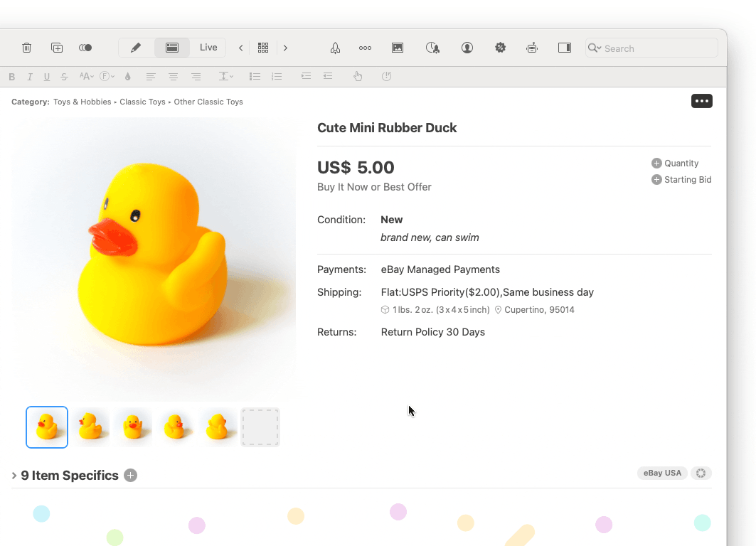Click the user account icon
Image resolution: width=756 pixels, height=546 pixels.
point(467,48)
